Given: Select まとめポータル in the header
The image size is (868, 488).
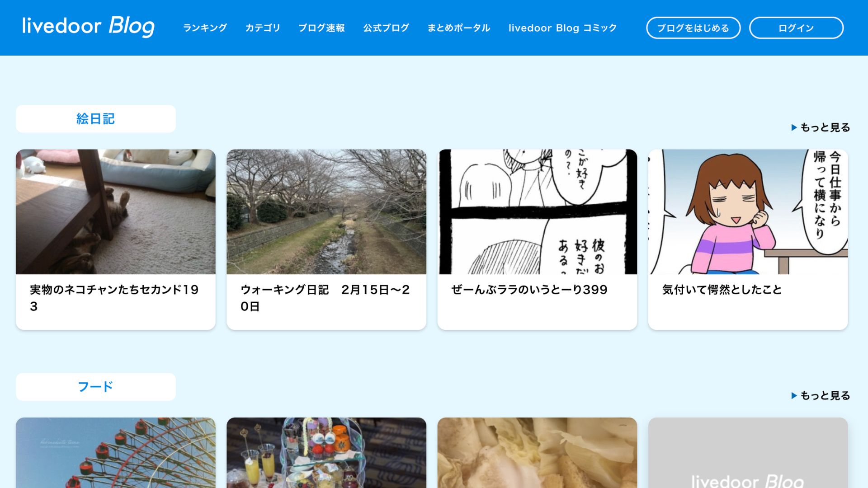Looking at the screenshot, I should [458, 28].
